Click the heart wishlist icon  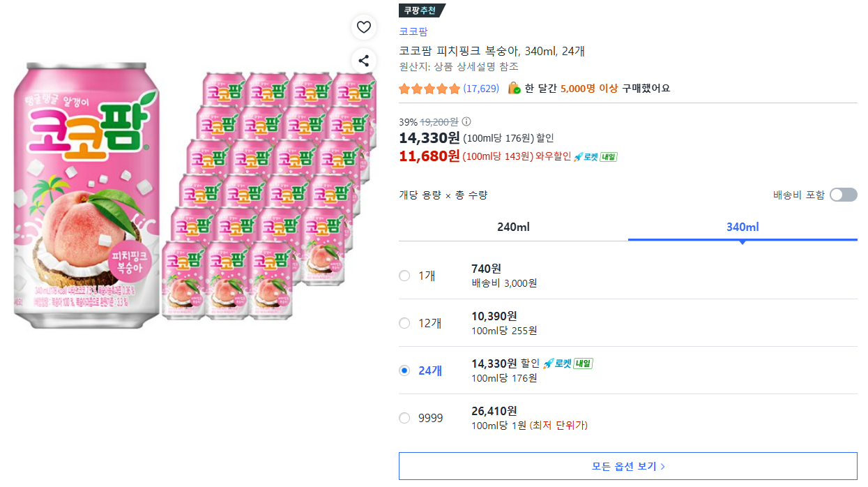363,27
